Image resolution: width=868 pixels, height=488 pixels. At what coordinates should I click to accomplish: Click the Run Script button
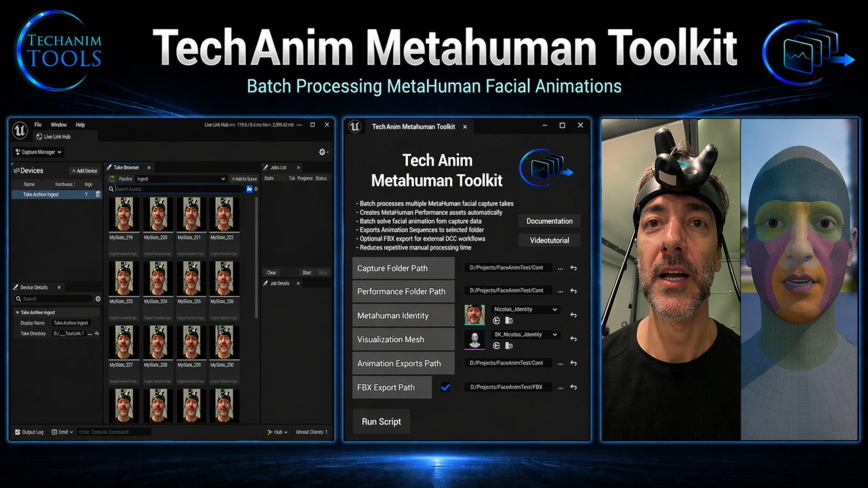pyautogui.click(x=381, y=422)
